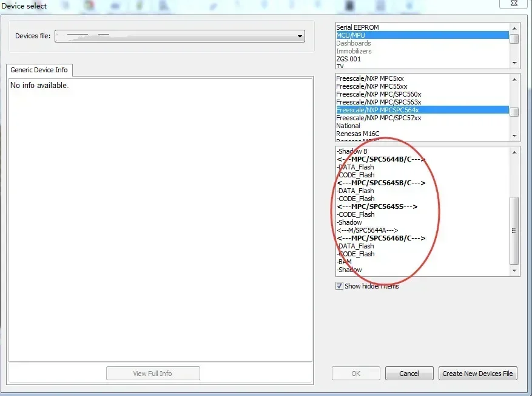Select the -BAM device entry
This screenshot has height=396, width=532.
(x=422, y=262)
